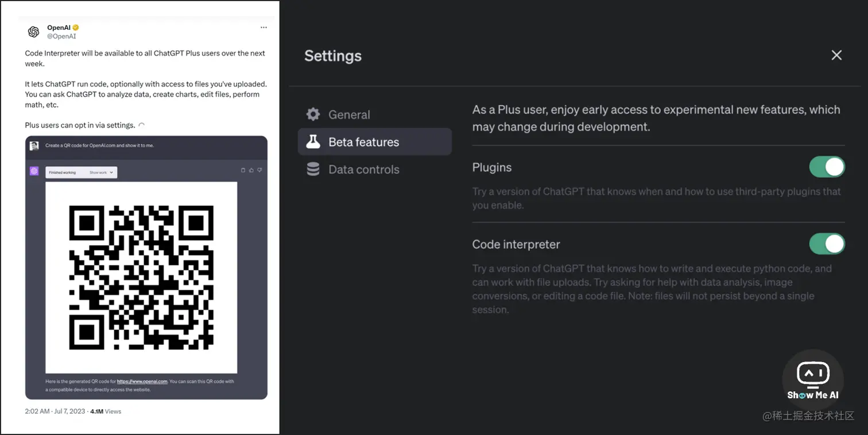Toggle the Plugins switch off
This screenshot has height=435, width=868.
[x=827, y=167]
